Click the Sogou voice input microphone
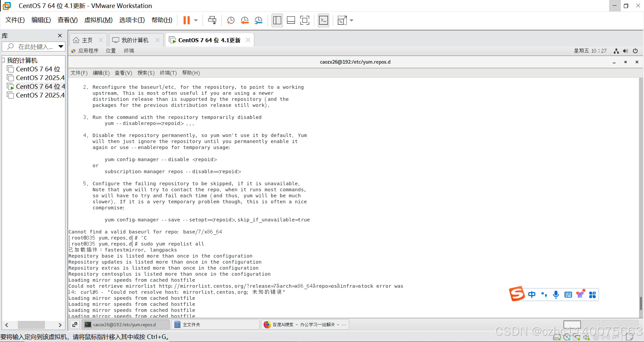644x342 pixels. pos(556,295)
